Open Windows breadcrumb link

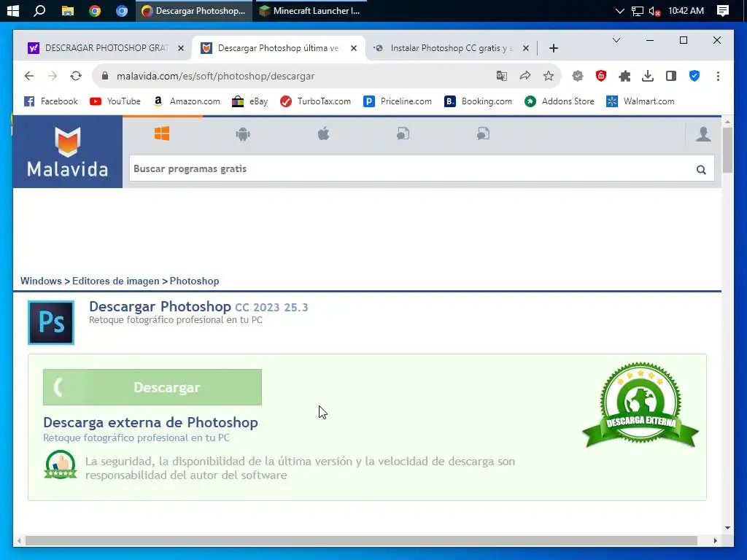tap(41, 281)
